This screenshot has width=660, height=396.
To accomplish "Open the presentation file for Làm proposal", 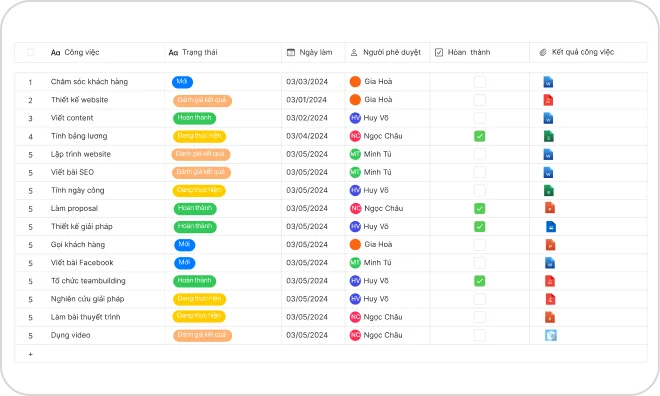I will coord(550,208).
